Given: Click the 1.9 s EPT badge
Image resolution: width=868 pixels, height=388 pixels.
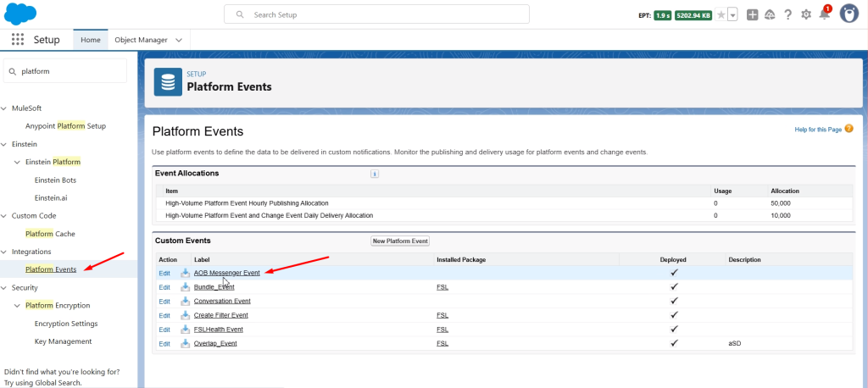Looking at the screenshot, I should (x=663, y=15).
